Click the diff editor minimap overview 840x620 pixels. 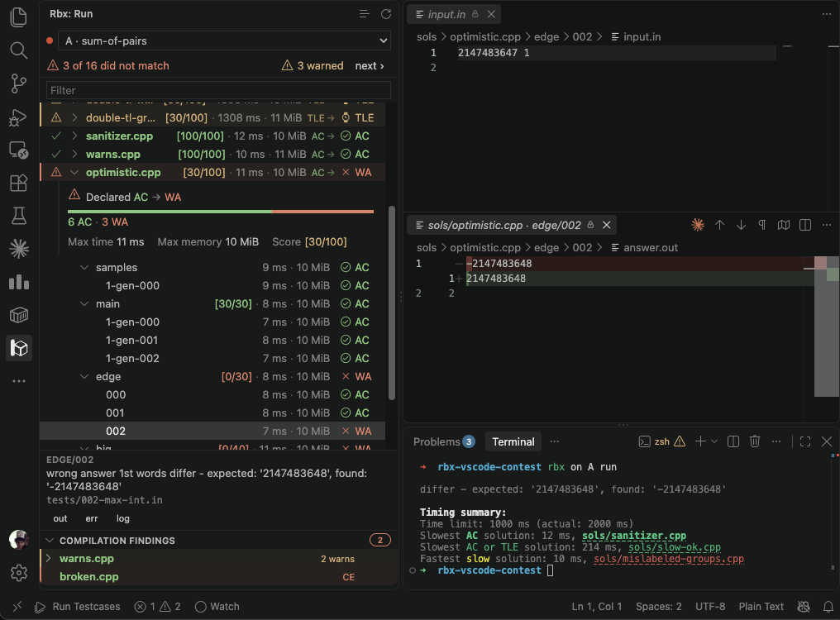[826, 326]
